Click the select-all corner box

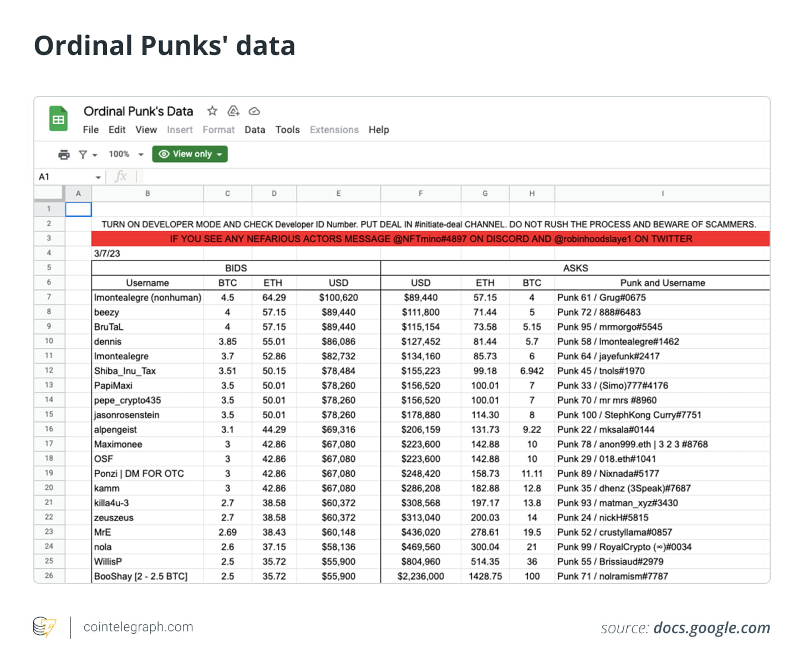coord(49,194)
